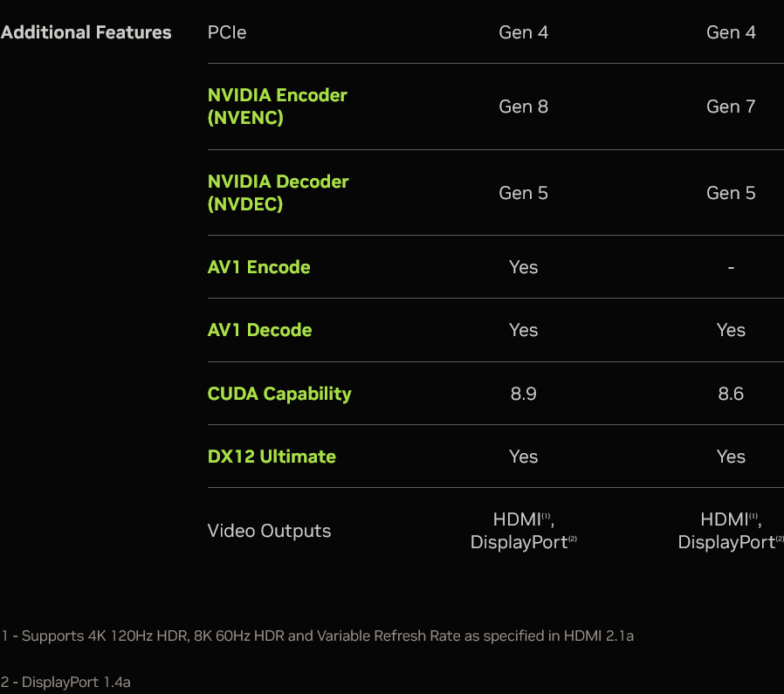The height and width of the screenshot is (694, 784).
Task: Click the PCIe row label
Action: (x=227, y=32)
